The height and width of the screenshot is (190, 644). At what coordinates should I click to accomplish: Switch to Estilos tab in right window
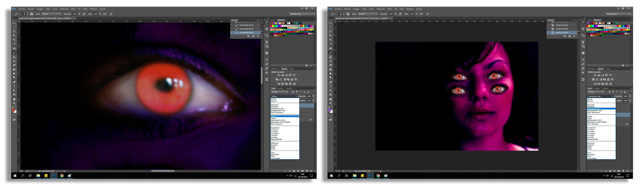[x=608, y=69]
